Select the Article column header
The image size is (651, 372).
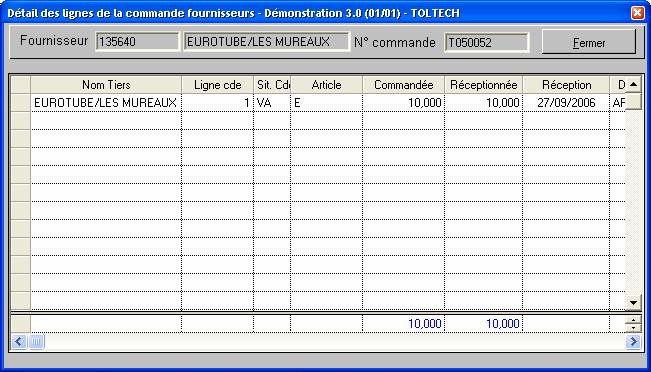(326, 85)
